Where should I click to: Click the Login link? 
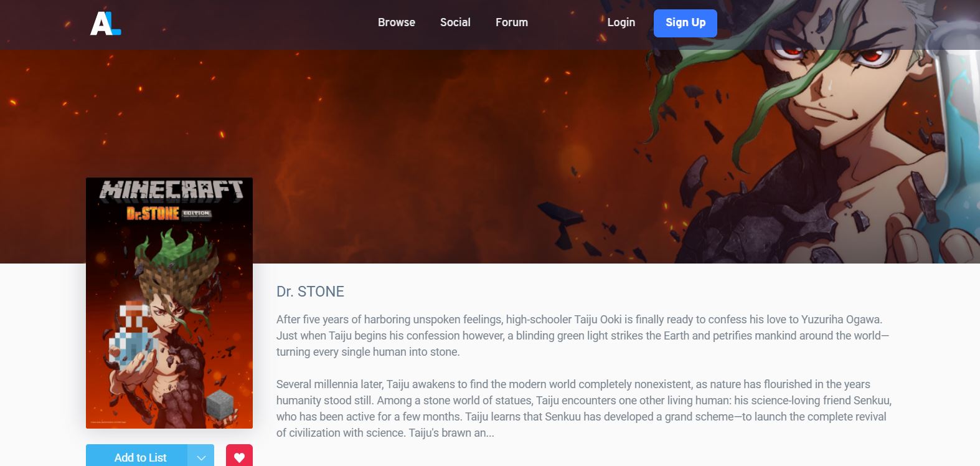click(621, 22)
